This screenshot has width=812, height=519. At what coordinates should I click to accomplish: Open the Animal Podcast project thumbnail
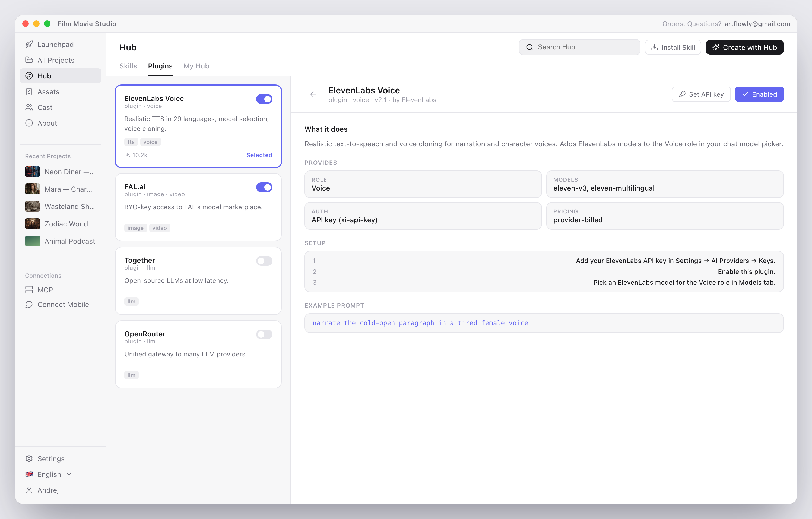[x=32, y=241]
